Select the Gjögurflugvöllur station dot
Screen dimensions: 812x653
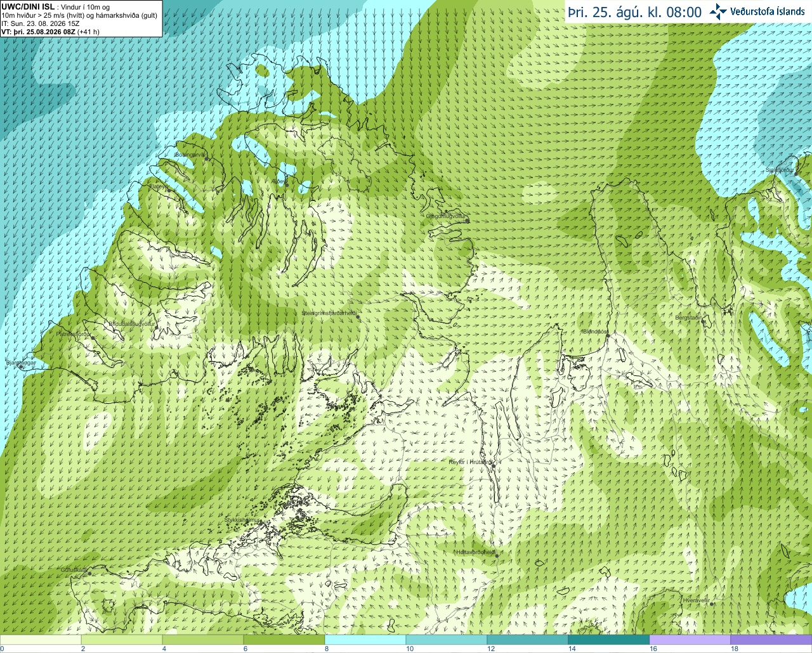tap(468, 221)
